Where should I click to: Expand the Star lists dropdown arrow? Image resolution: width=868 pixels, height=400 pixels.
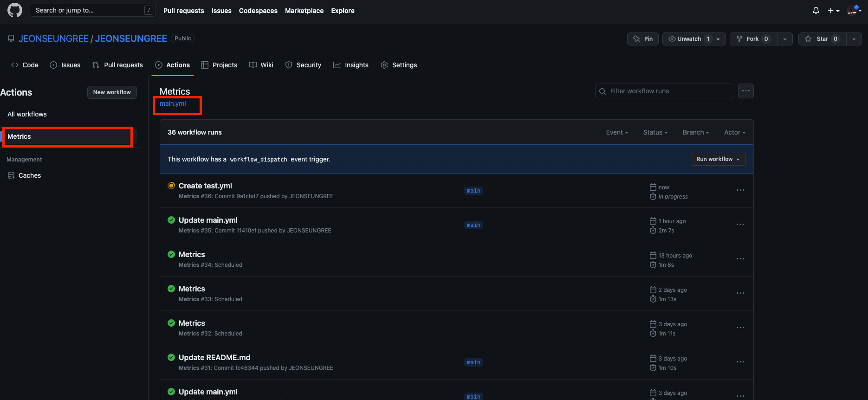pos(854,39)
